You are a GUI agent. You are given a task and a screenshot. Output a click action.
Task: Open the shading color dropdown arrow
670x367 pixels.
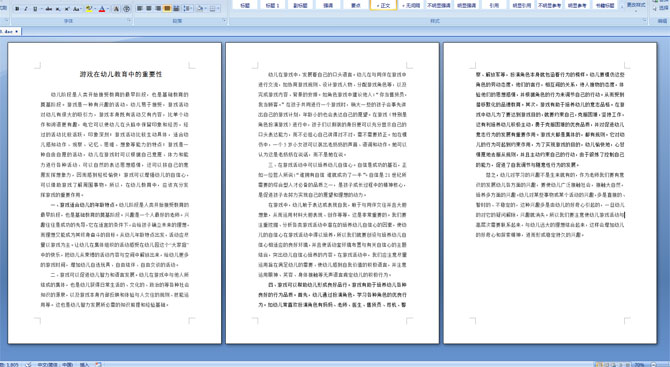tap(206, 9)
